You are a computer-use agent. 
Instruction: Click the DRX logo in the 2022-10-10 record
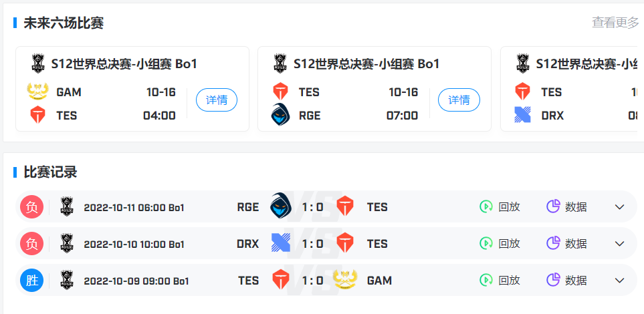[x=281, y=243]
